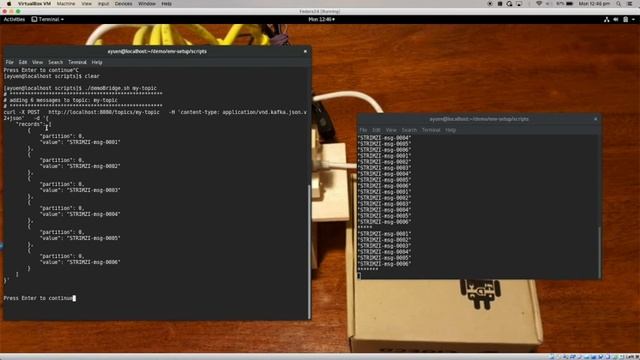
Task: Click the green macOS zoom button
Action: (x=18, y=11)
